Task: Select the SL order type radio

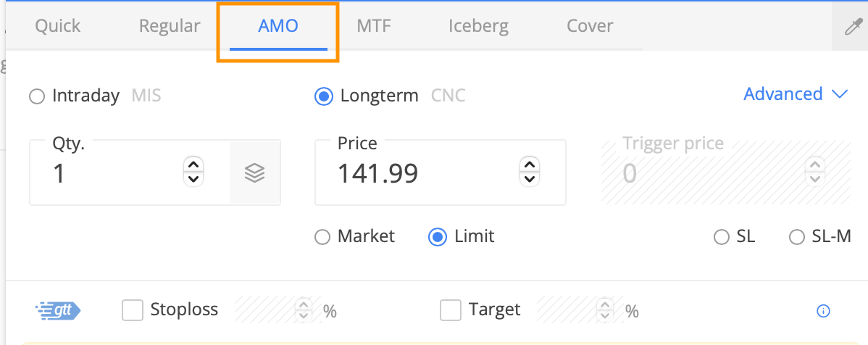Action: 722,238
